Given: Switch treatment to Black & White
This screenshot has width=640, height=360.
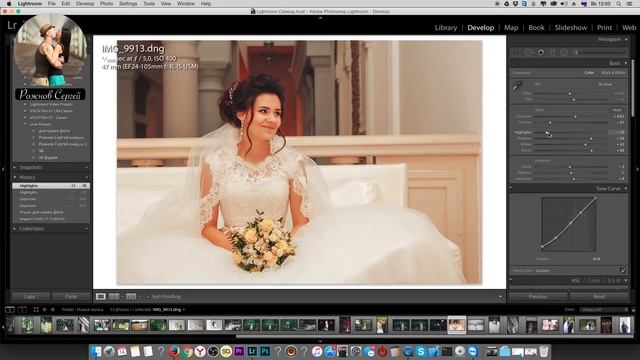Looking at the screenshot, I should click(x=613, y=73).
